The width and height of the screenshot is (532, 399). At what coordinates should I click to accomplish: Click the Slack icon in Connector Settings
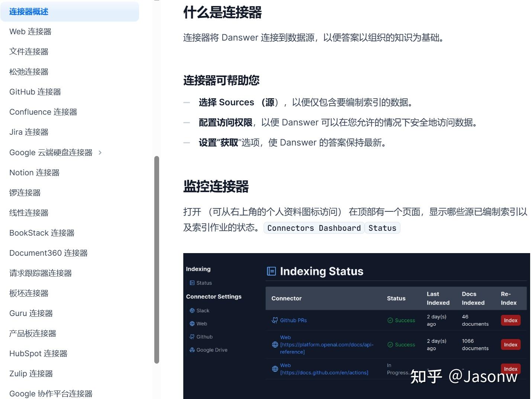(192, 310)
